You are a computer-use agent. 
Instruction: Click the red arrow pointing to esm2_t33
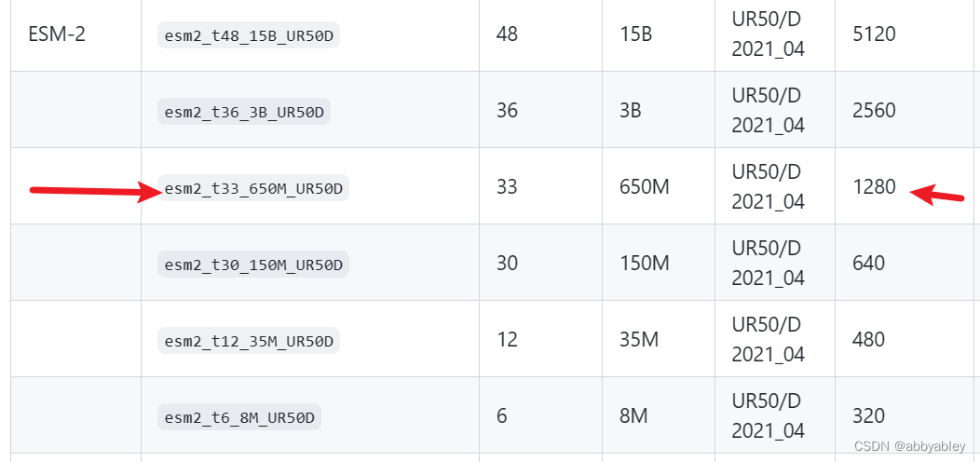tap(96, 191)
